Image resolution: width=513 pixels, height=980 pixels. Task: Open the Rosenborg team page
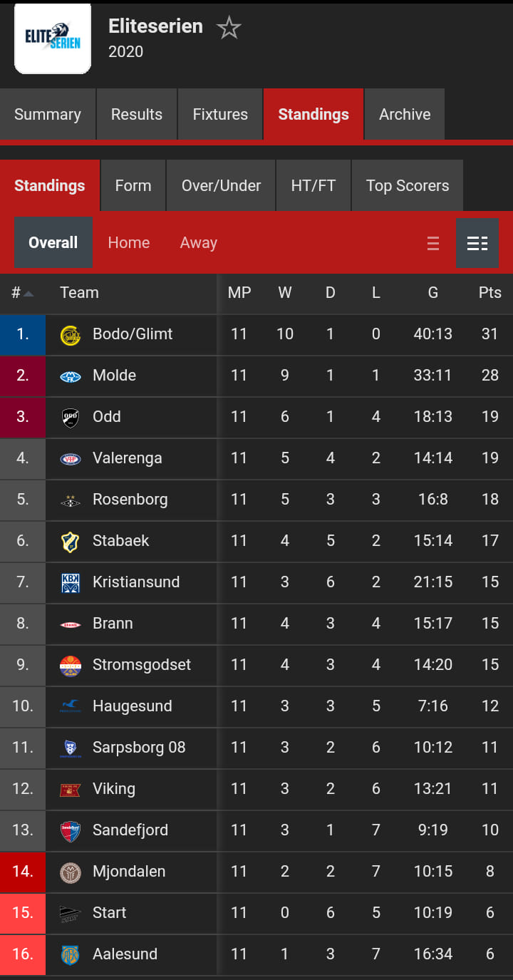click(130, 500)
